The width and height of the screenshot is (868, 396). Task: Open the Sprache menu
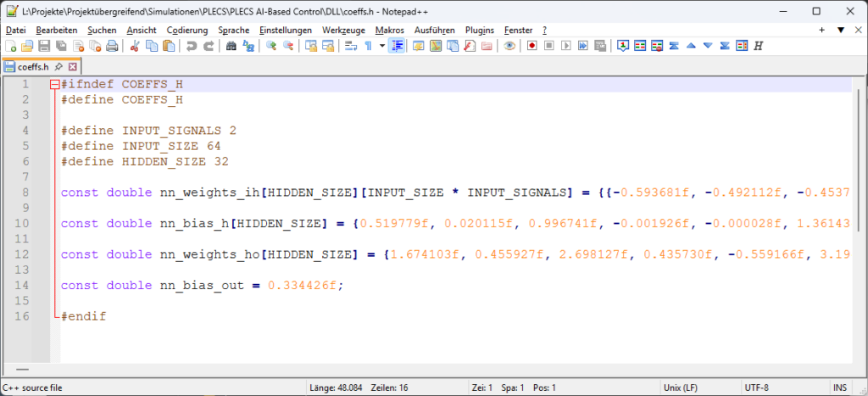pos(233,30)
